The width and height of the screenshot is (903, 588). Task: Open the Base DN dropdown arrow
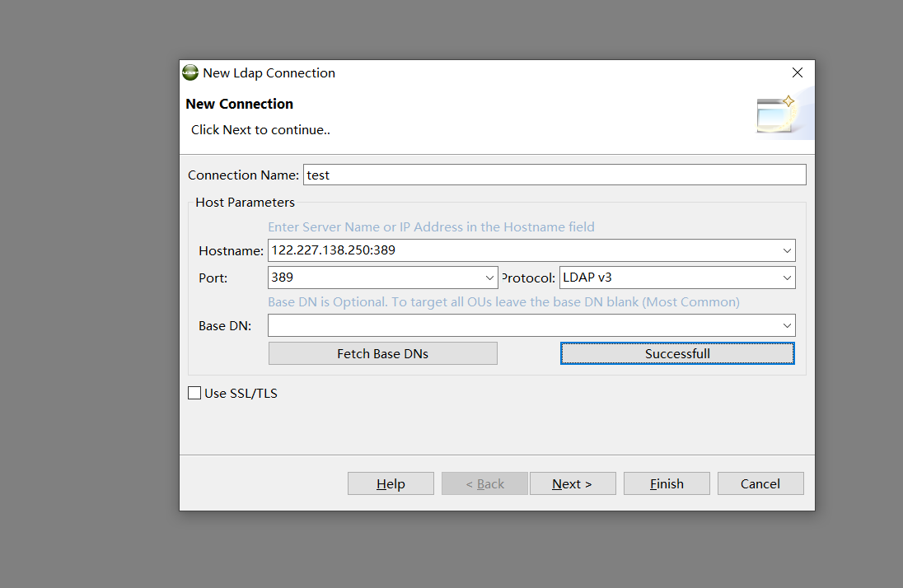(x=787, y=326)
